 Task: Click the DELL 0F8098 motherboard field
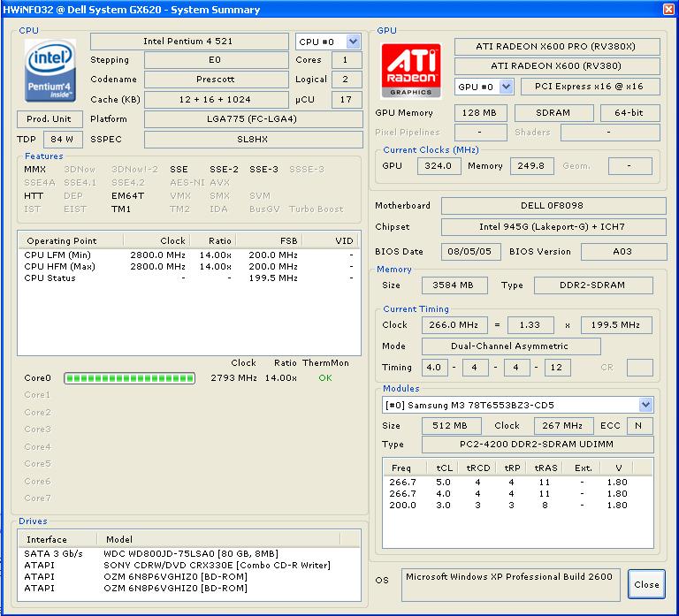[553, 206]
